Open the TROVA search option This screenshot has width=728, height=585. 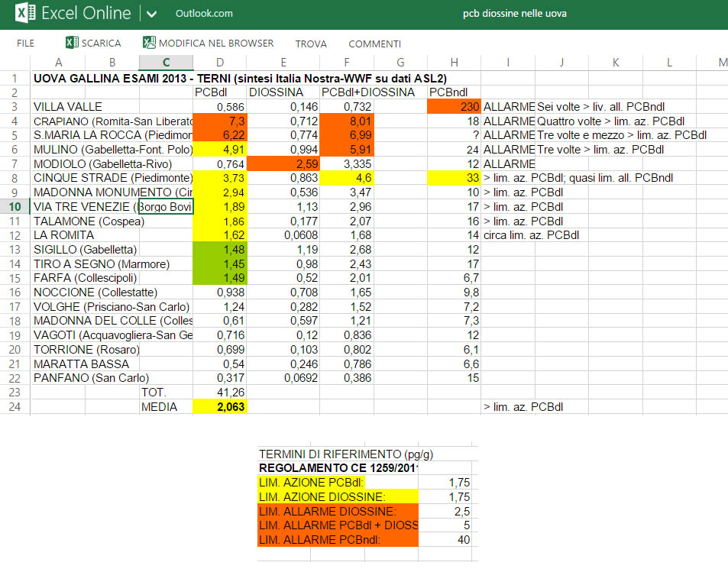point(311,44)
